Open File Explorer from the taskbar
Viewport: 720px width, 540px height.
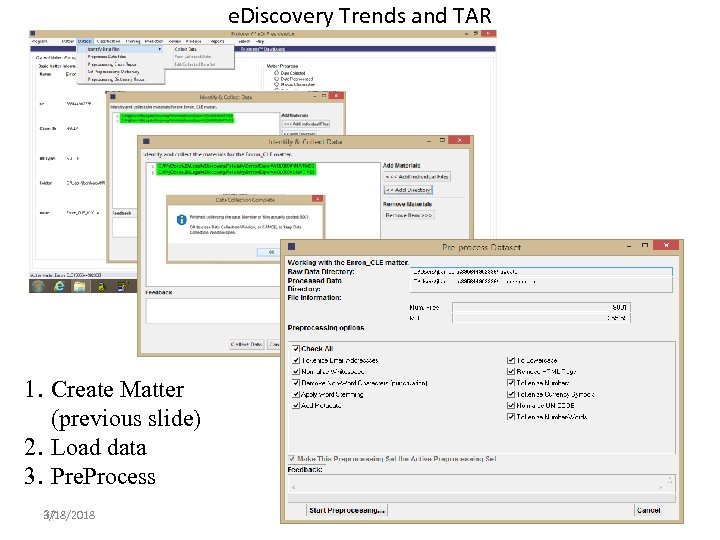(79, 287)
